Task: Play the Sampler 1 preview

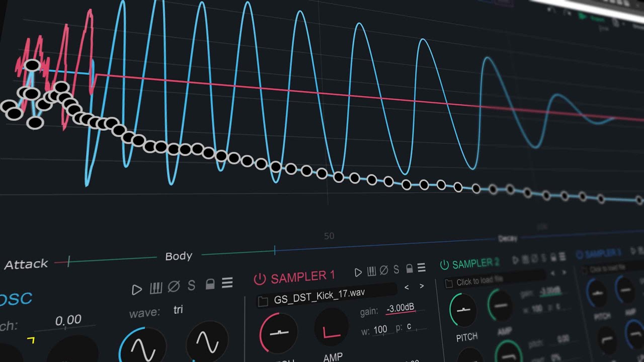Action: [x=358, y=273]
